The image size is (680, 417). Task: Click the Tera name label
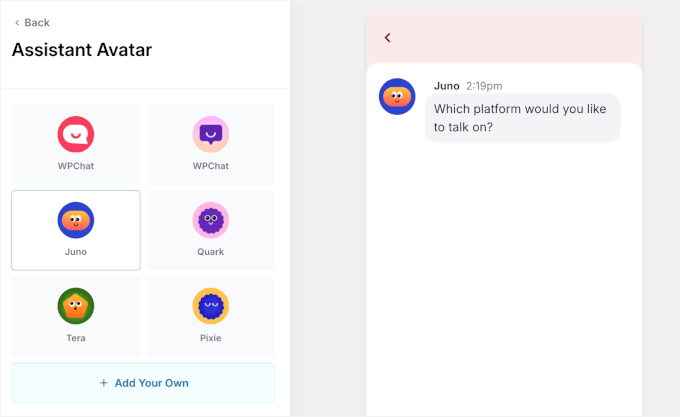point(76,338)
